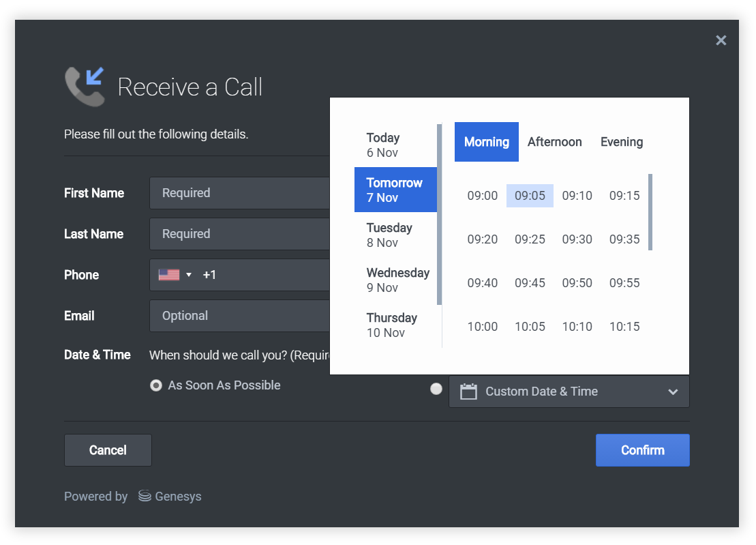Viewport: 756px width, 545px height.
Task: Click the phone receive call icon
Action: tap(85, 86)
